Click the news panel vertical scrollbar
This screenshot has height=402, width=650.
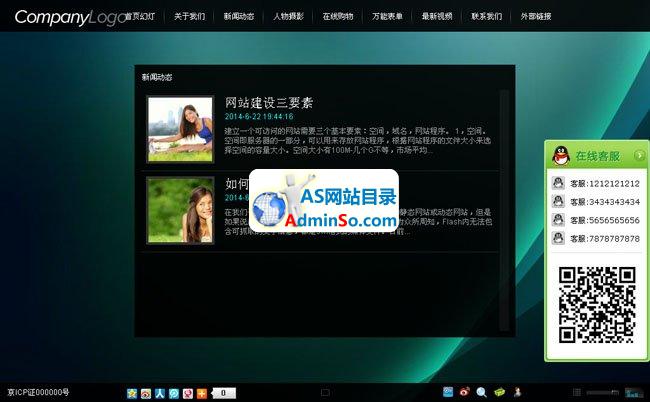click(x=504, y=210)
